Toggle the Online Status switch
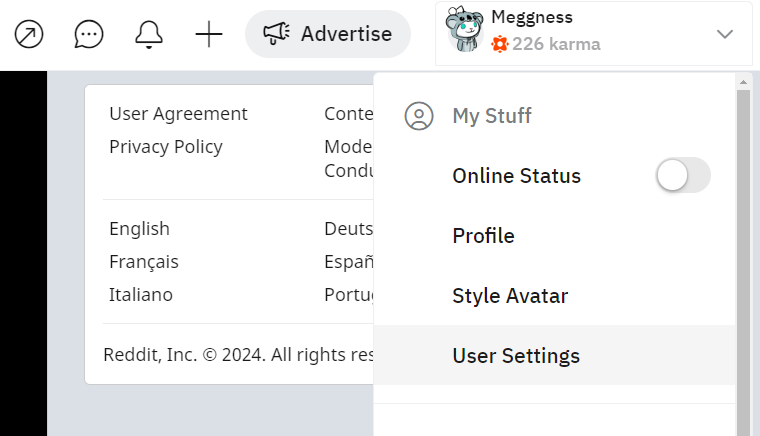The width and height of the screenshot is (760, 436). [x=683, y=176]
